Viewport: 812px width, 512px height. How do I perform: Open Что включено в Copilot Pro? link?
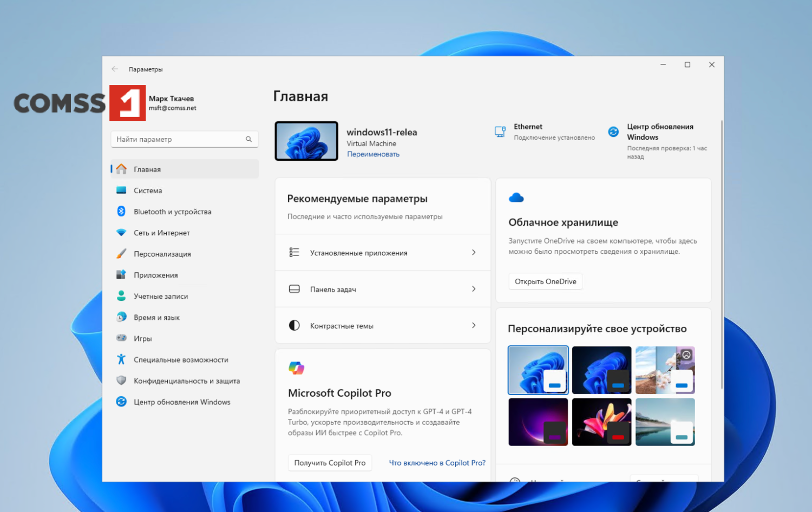click(437, 463)
